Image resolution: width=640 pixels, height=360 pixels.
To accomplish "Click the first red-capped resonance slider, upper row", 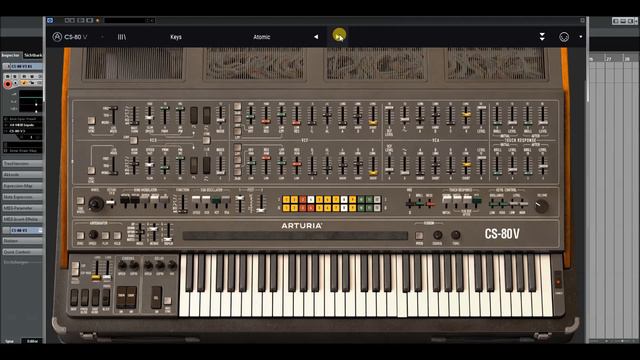I will [266, 121].
